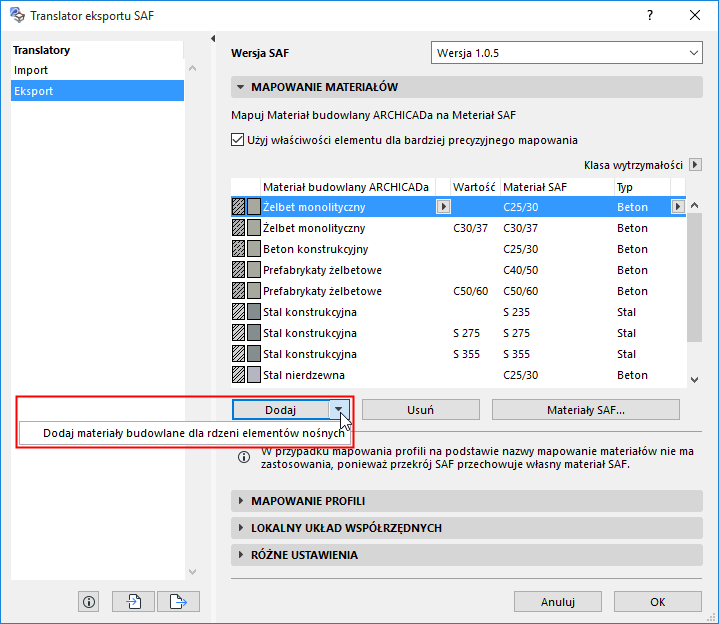Click color swatch of Stal konstrukcyjna S 275 row

pos(254,333)
